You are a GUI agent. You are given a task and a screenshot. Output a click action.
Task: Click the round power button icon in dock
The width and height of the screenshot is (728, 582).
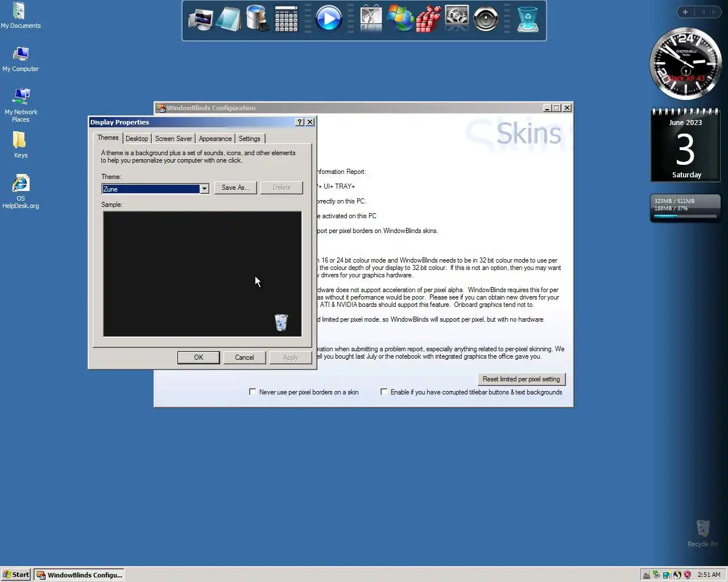point(486,19)
